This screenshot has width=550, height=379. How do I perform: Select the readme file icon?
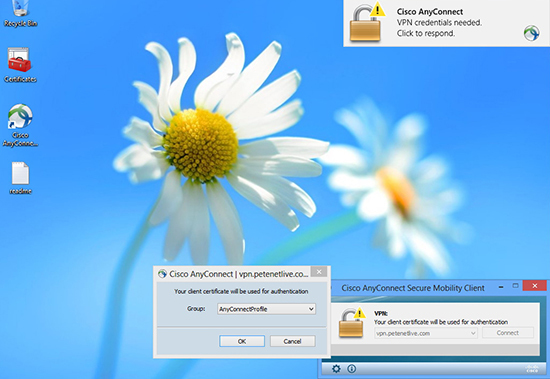20,178
